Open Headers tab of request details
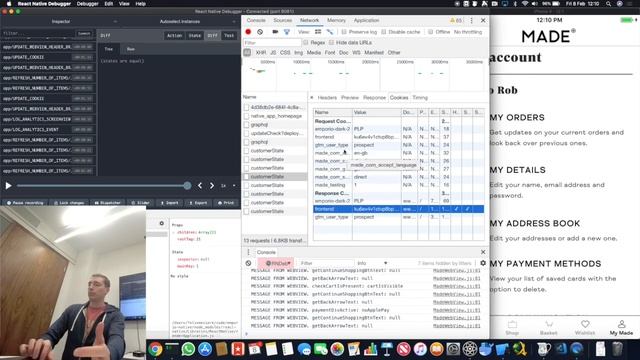Screen dimensions: 640x360 point(327,98)
